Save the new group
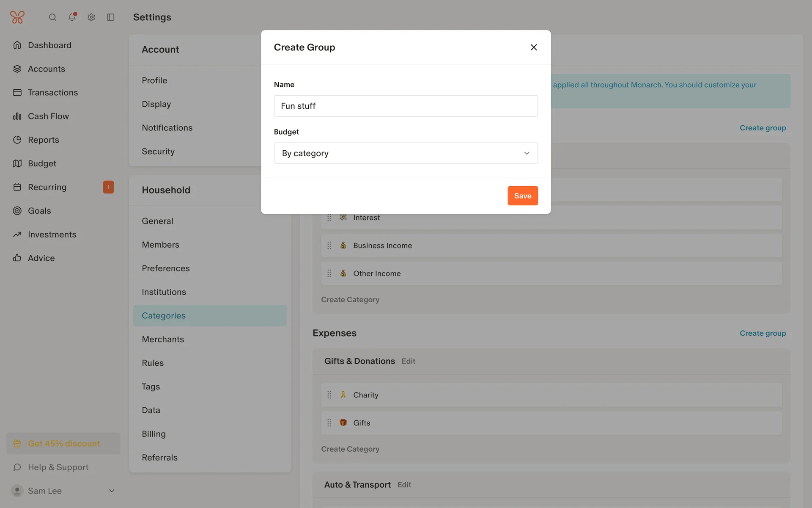Viewport: 812px width, 508px height. coord(522,196)
